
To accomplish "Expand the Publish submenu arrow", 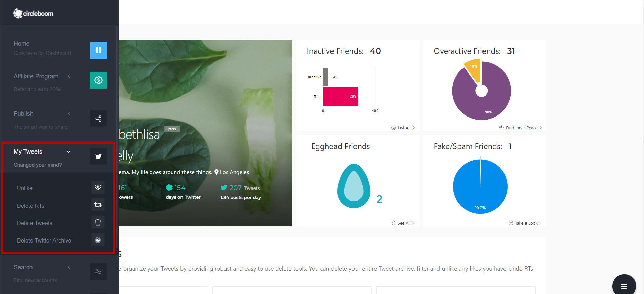I will [69, 114].
